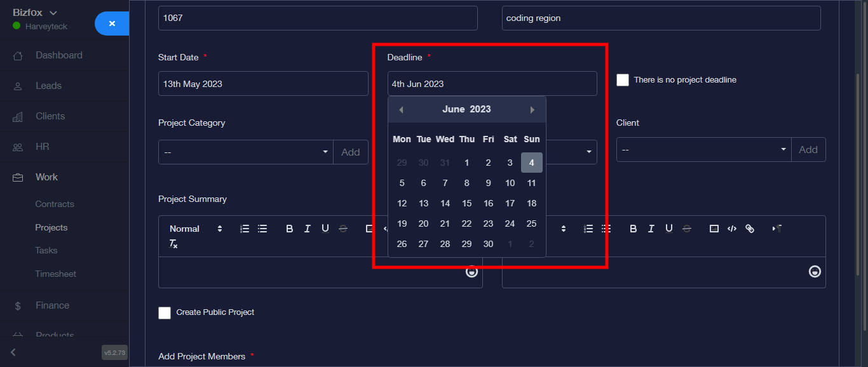Toggle bold in Project Summary editor
Screen dimensions: 868x367
click(289, 229)
